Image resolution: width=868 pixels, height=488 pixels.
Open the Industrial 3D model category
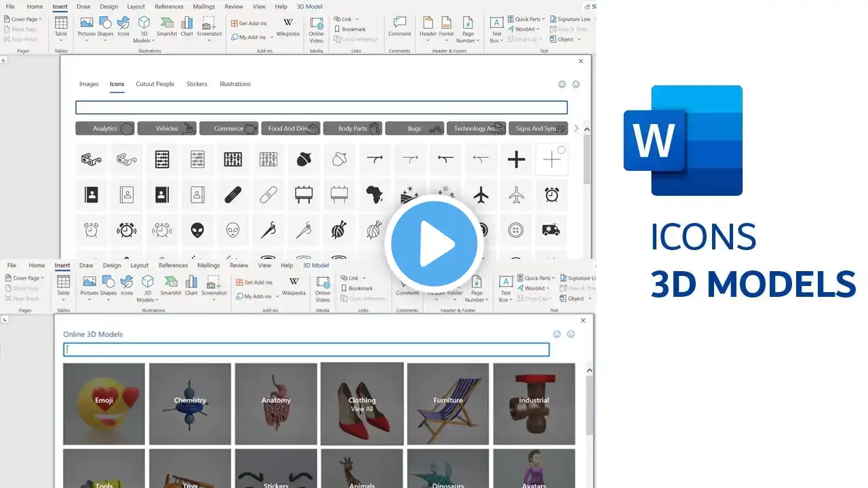click(534, 404)
